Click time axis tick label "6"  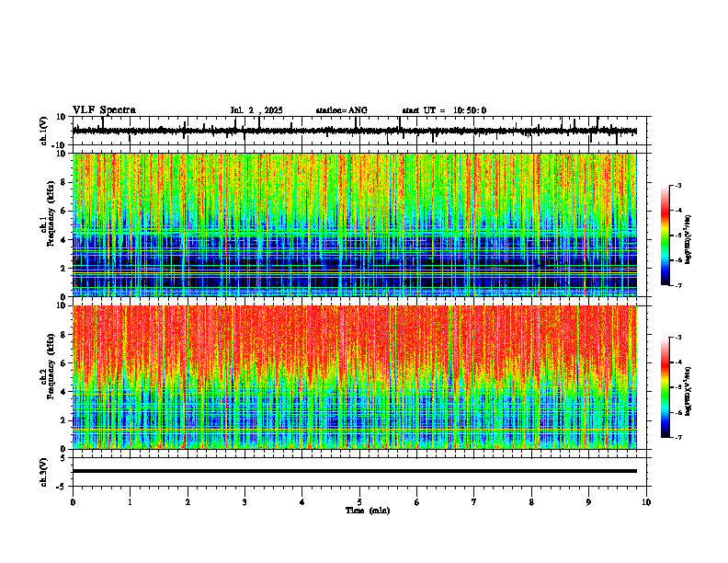417,502
